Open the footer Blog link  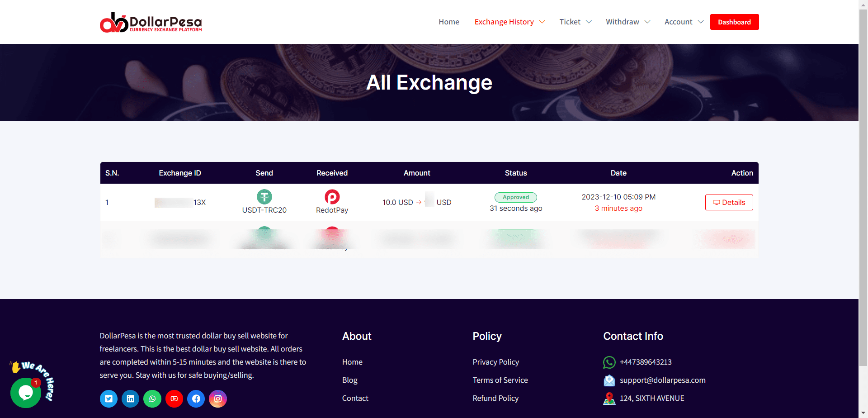[349, 380]
